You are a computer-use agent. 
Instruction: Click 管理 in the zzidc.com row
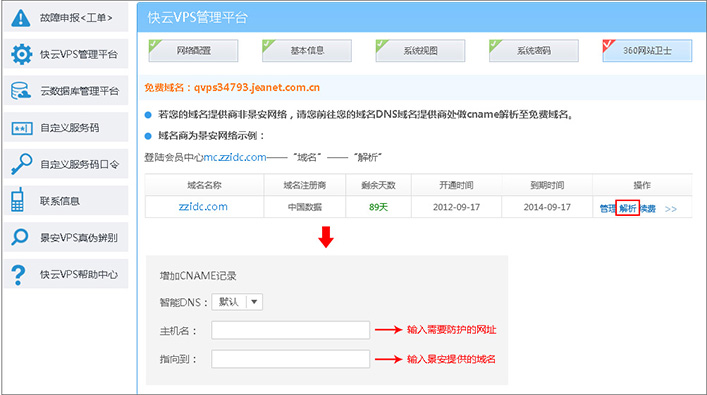pyautogui.click(x=607, y=208)
